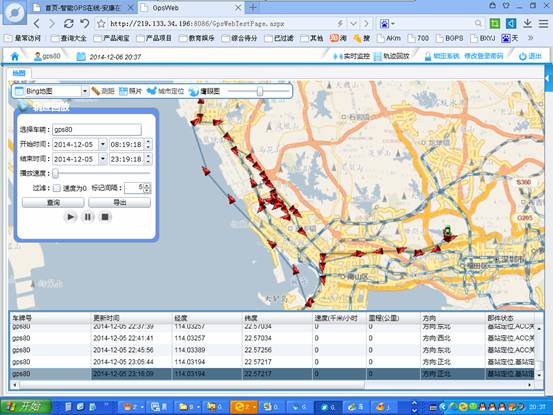Open the 修改登录密码 change password link
The width and height of the screenshot is (553, 415).
[484, 56]
